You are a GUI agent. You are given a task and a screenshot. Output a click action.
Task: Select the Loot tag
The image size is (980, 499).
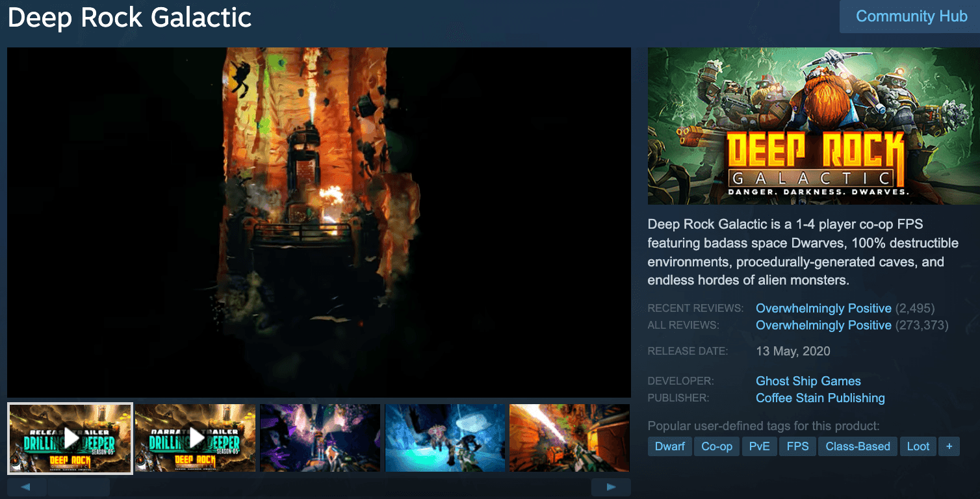[918, 446]
